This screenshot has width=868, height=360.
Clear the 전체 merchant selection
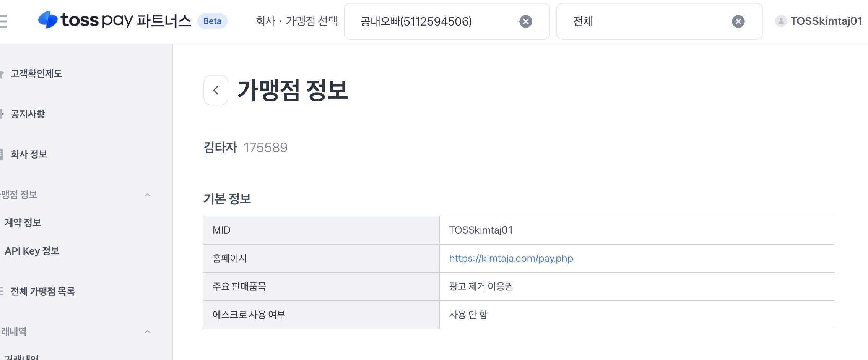click(738, 21)
